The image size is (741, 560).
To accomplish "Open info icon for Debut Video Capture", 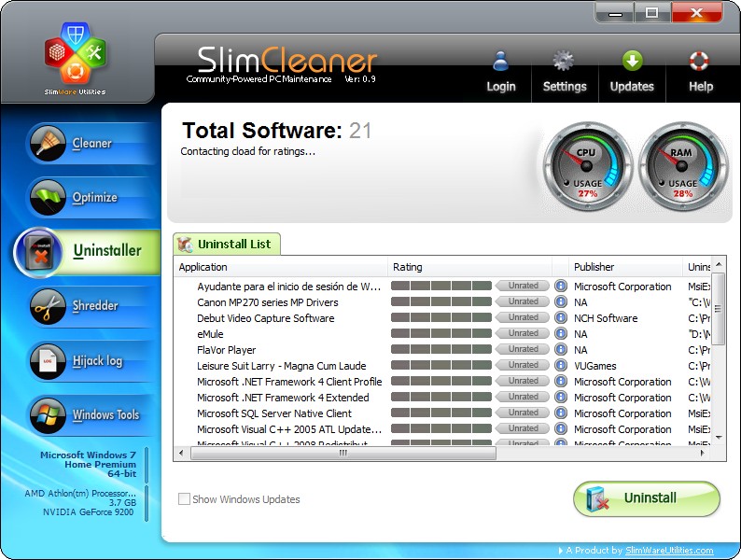I will [x=561, y=318].
